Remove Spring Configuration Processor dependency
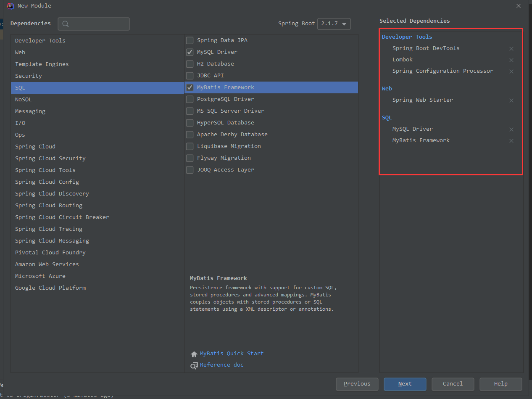This screenshot has width=532, height=399. click(x=511, y=71)
